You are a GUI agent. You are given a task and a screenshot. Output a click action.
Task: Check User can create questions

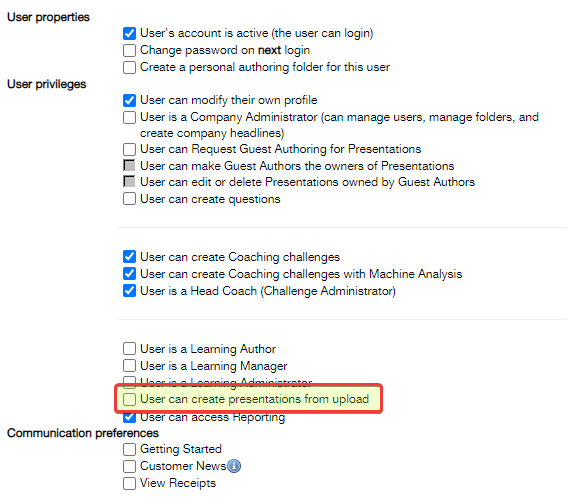point(129,199)
